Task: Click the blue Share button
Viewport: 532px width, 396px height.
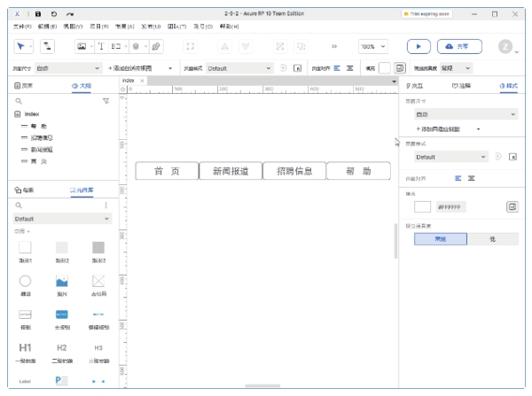Action: tap(458, 45)
